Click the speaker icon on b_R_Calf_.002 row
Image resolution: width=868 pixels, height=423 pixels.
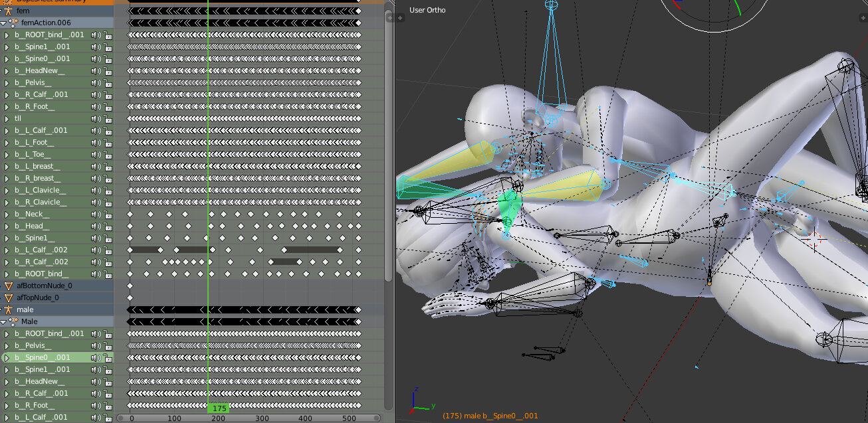pyautogui.click(x=96, y=262)
